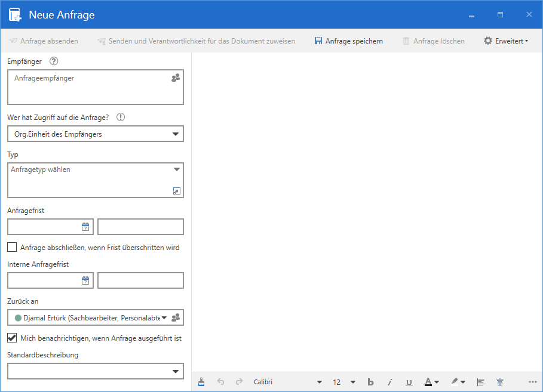The image size is (543, 392).
Task: Open the Standardbeschreibung dropdown
Action: (x=176, y=371)
